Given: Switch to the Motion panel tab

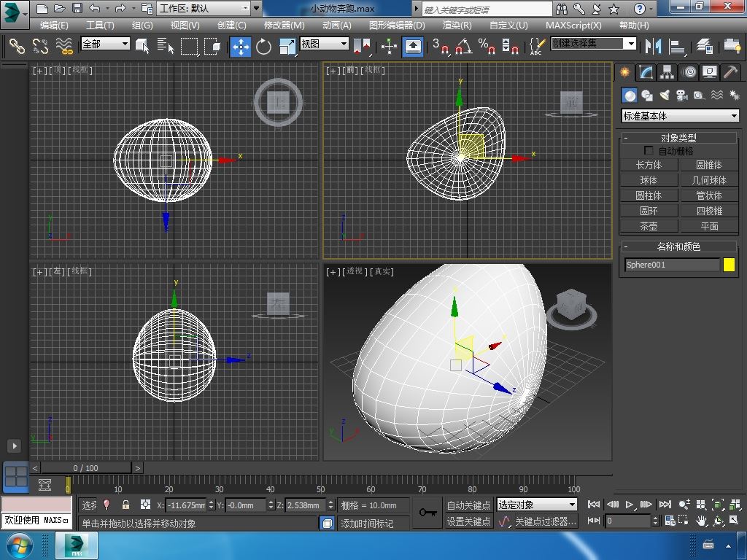Looking at the screenshot, I should tap(689, 72).
